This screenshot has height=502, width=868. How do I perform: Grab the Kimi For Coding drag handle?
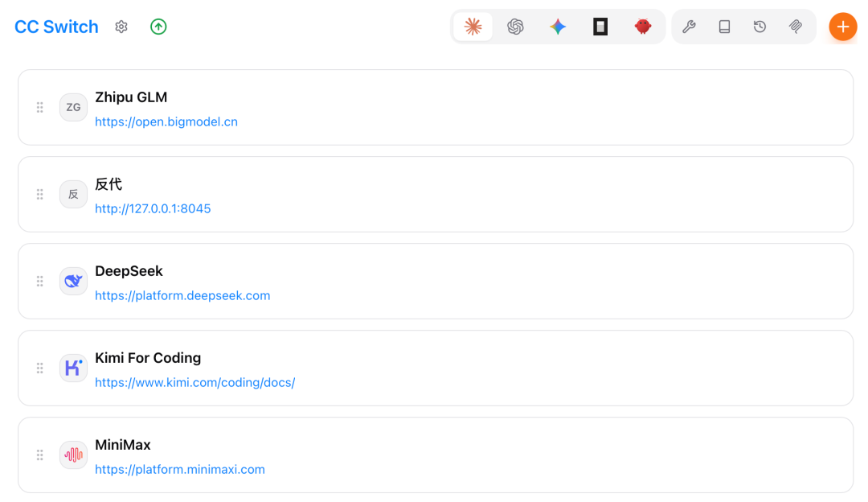[40, 368]
